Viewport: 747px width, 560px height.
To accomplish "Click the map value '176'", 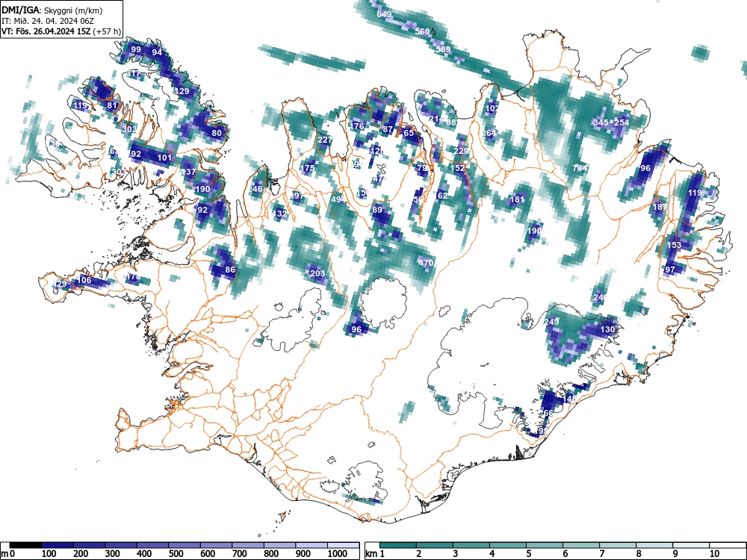I will [357, 126].
